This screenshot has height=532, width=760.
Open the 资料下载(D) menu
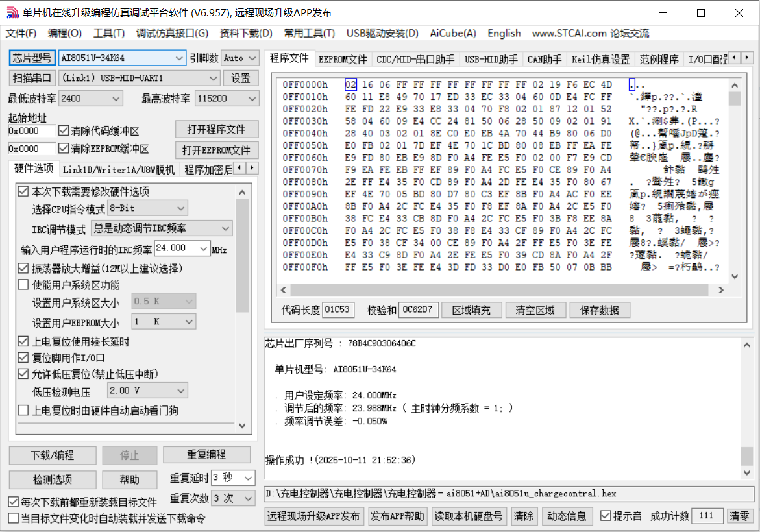tap(246, 33)
